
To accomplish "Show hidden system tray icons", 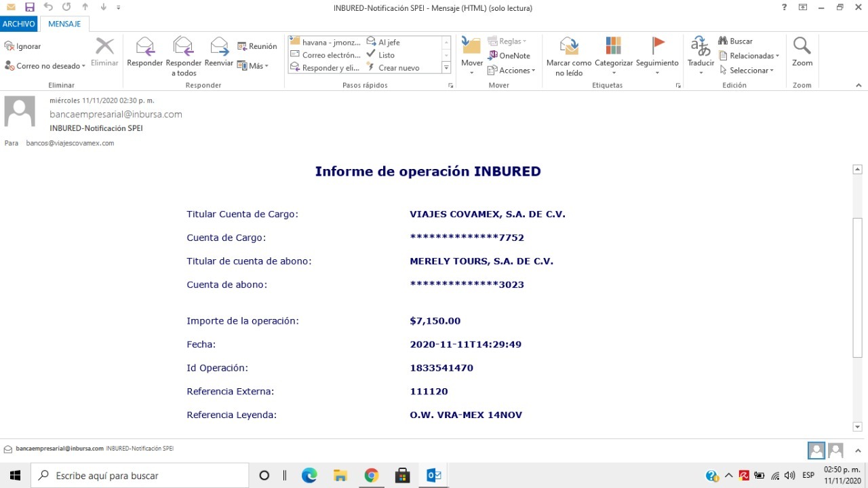I will tap(729, 476).
